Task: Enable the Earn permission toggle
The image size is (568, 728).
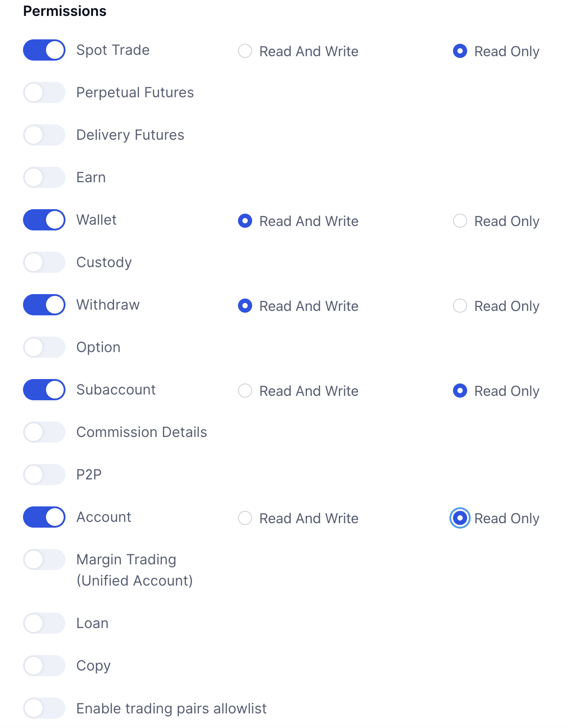Action: pos(44,177)
